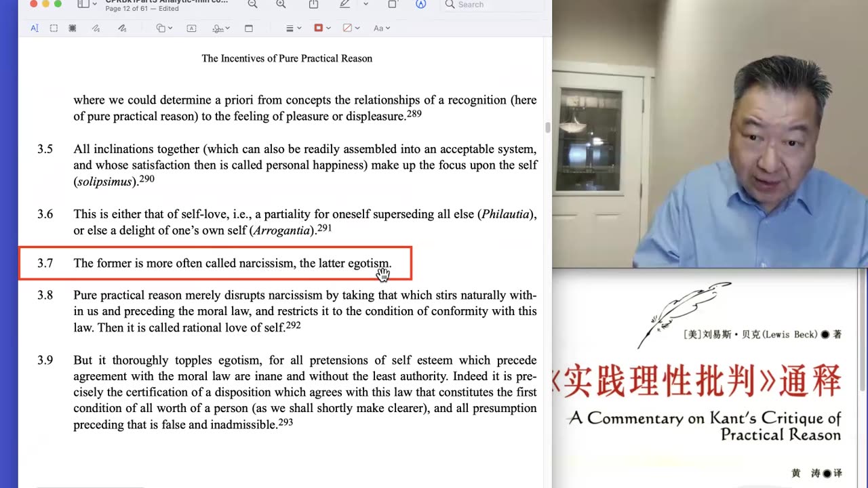Click footnote reference 292
Screen dimensions: 868x488
[x=293, y=325]
